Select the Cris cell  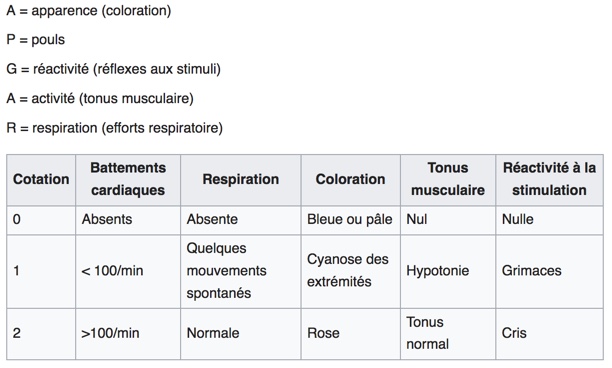pos(550,334)
